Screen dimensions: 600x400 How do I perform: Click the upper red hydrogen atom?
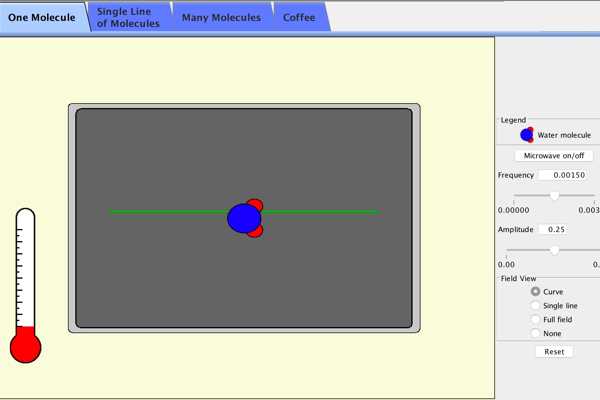[255, 205]
